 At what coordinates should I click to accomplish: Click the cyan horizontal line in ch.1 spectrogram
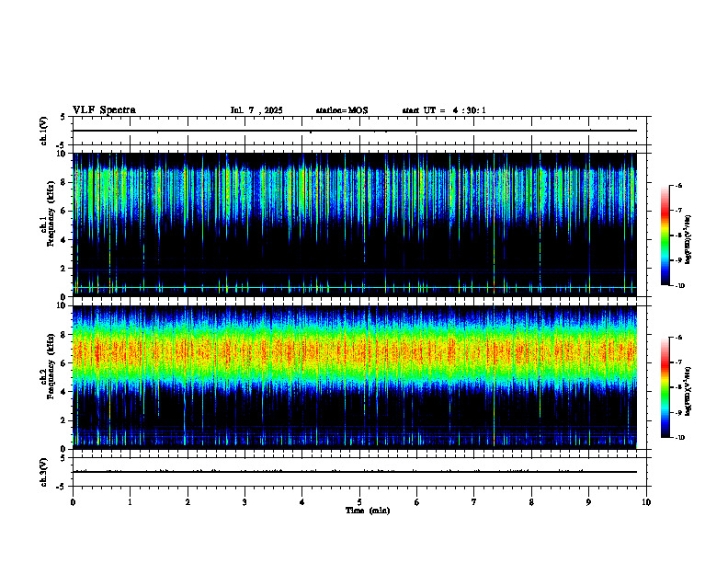click(355, 288)
